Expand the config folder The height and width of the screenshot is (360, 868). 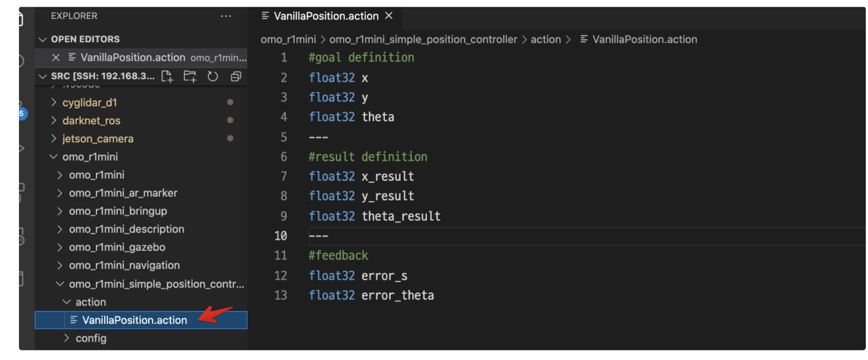click(x=90, y=338)
